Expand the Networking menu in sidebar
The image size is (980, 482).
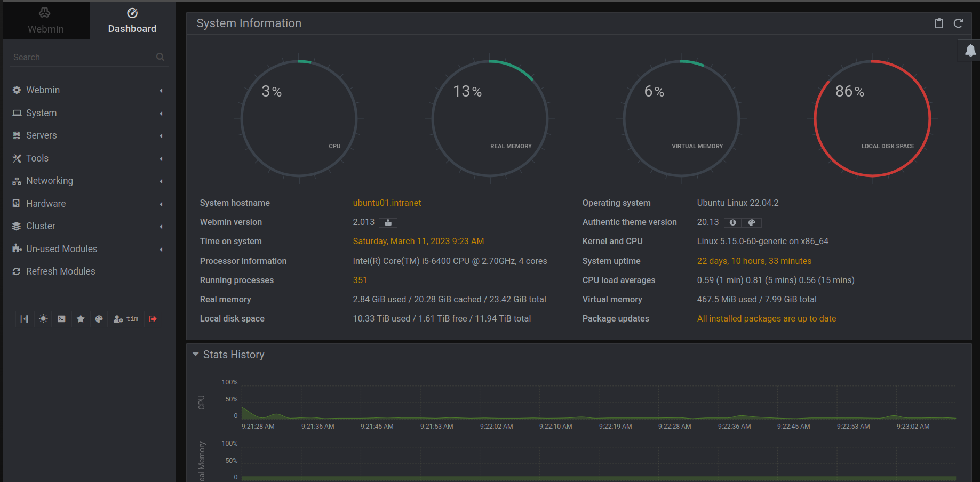50,181
